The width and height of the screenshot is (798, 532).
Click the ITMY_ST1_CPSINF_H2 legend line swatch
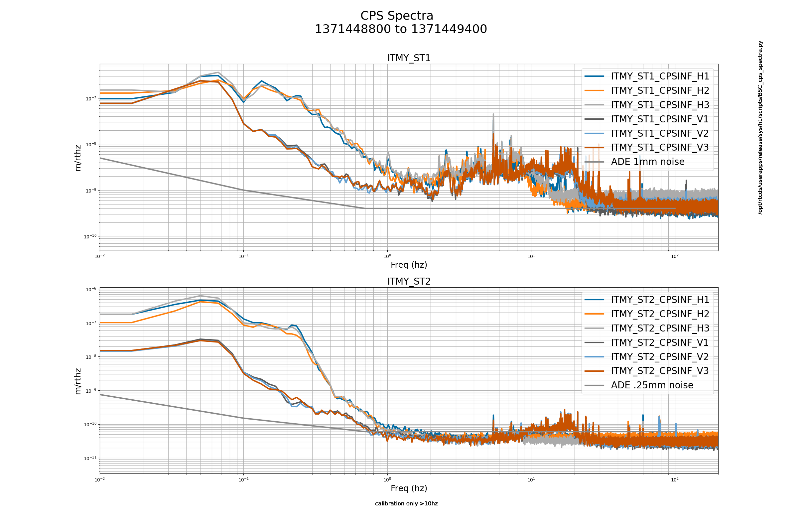594,90
